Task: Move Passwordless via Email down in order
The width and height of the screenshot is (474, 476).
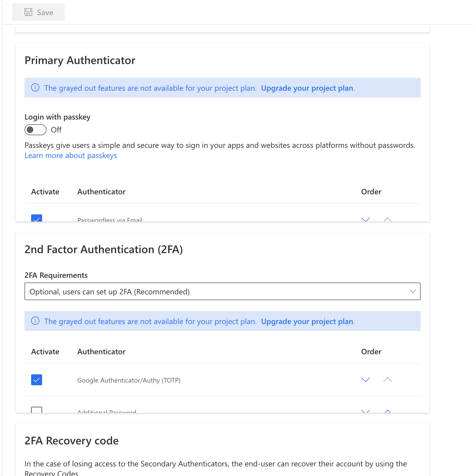Action: [366, 220]
